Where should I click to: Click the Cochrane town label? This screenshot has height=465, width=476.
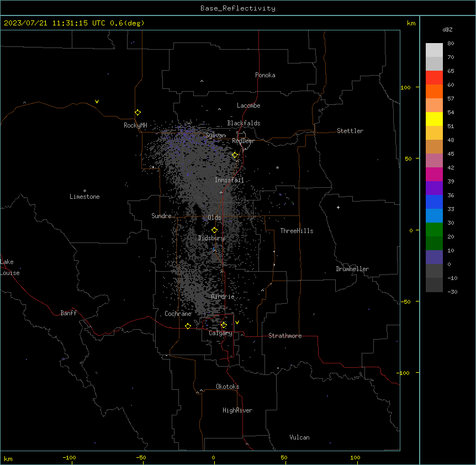click(x=178, y=314)
